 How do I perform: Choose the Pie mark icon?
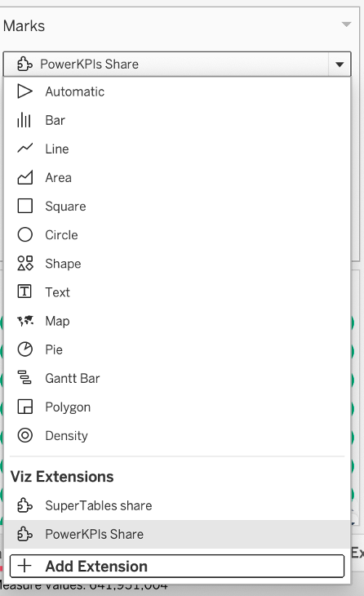click(24, 349)
